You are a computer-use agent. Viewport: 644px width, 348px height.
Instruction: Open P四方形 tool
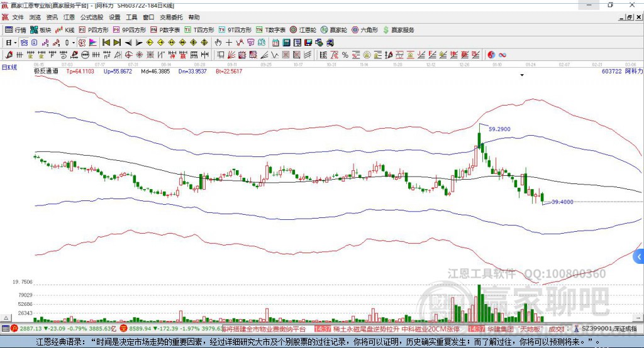click(x=94, y=30)
